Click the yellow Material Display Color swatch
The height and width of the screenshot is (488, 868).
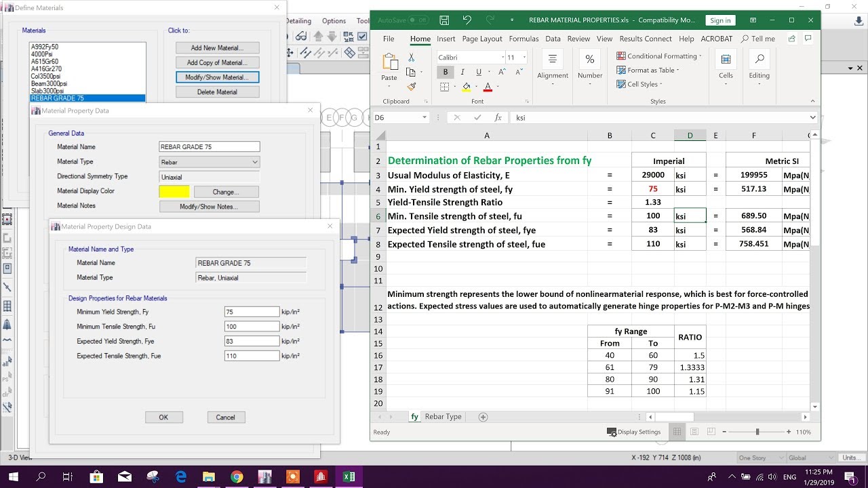pos(174,191)
